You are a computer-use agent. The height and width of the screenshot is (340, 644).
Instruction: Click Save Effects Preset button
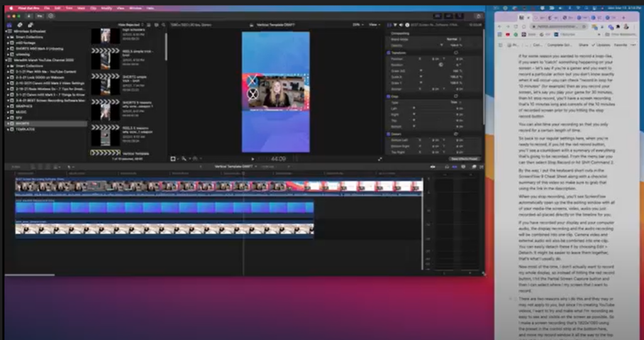click(x=465, y=159)
